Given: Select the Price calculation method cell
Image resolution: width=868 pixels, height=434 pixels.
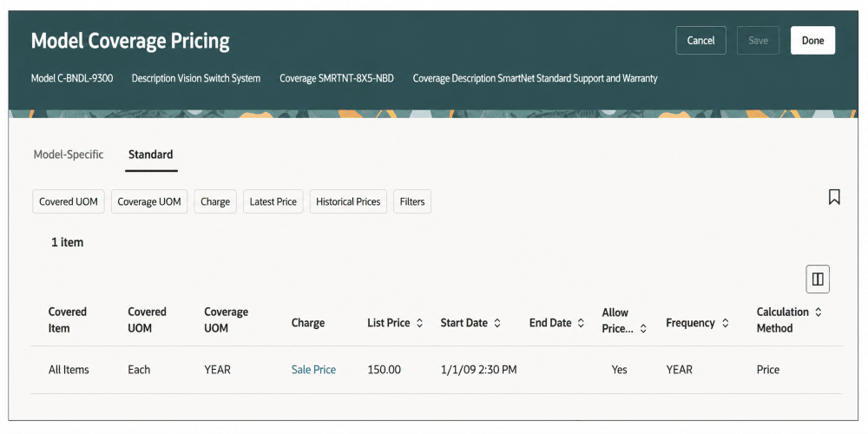Looking at the screenshot, I should pos(768,370).
